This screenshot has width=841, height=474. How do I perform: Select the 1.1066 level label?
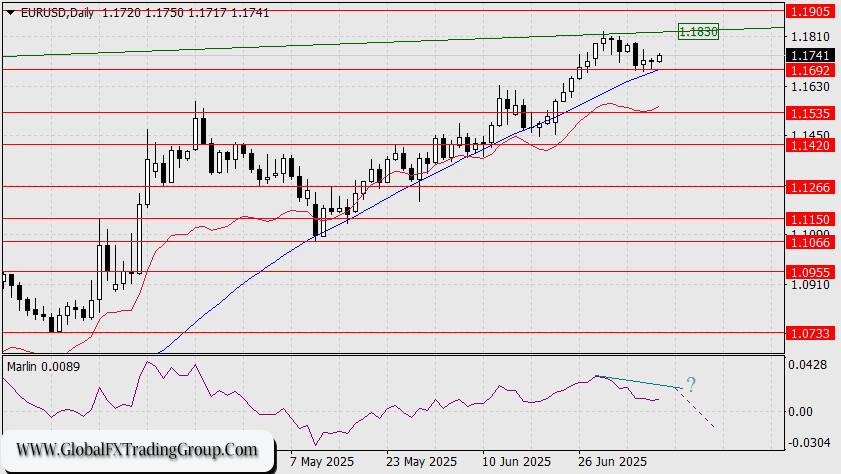coord(809,241)
